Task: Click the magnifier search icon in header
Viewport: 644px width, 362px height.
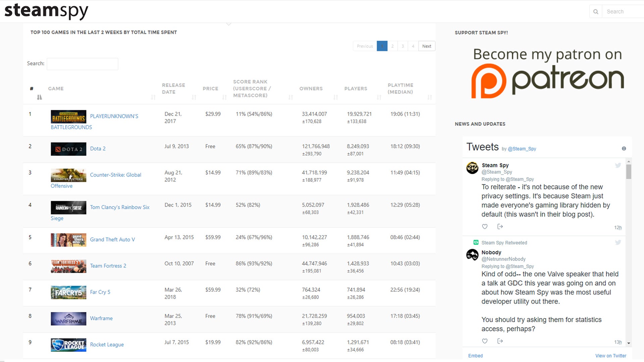Action: 596,11
